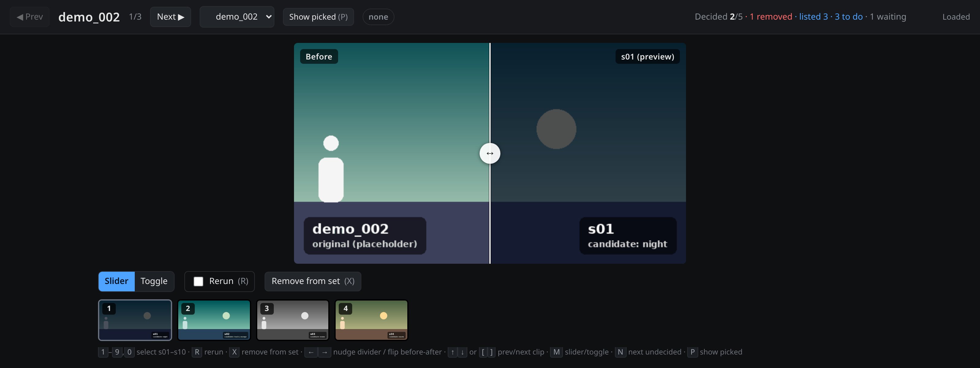The width and height of the screenshot is (980, 368).
Task: Click the '[' key hint
Action: (483, 352)
